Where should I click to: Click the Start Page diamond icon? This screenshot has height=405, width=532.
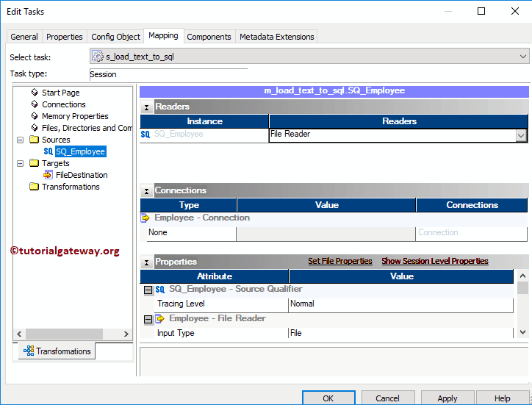coord(35,93)
